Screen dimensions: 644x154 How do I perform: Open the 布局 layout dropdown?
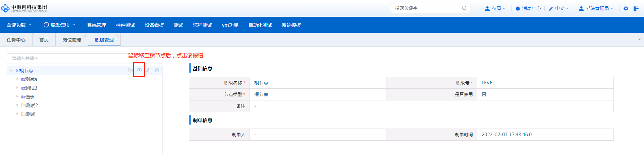[x=495, y=8]
